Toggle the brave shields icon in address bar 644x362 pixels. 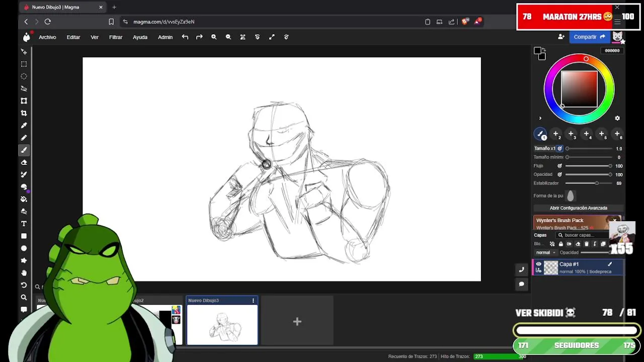tap(464, 22)
